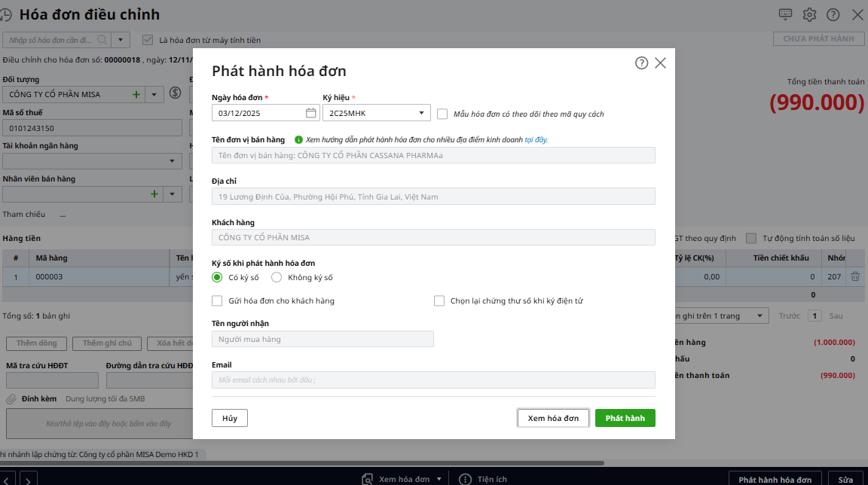Tick Chọn lại chứng thư số checkbox

point(439,300)
